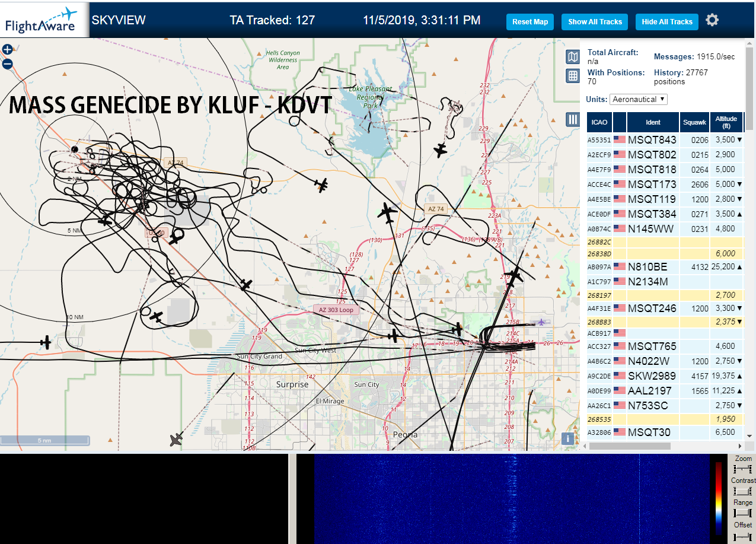Click the 2,700 altitude for 268197

(725, 295)
